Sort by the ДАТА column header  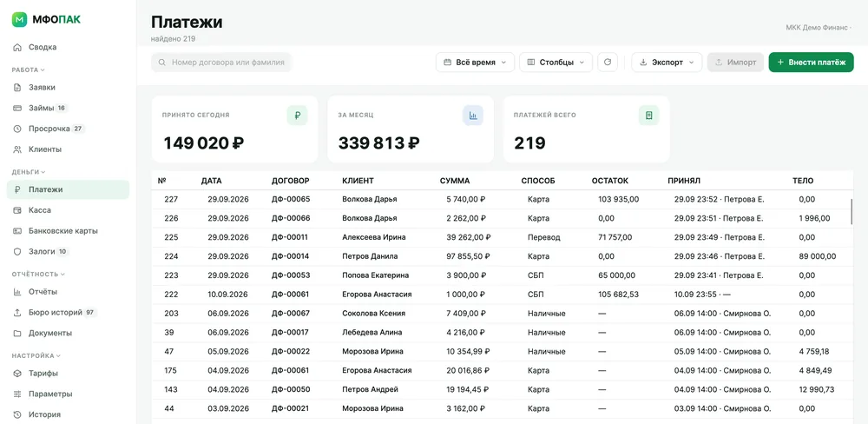(212, 181)
